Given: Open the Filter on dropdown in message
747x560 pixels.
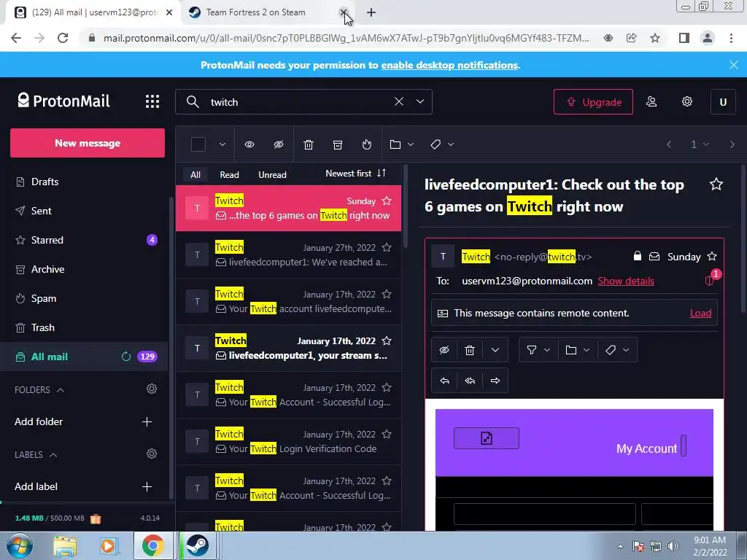Looking at the screenshot, I should pos(538,351).
